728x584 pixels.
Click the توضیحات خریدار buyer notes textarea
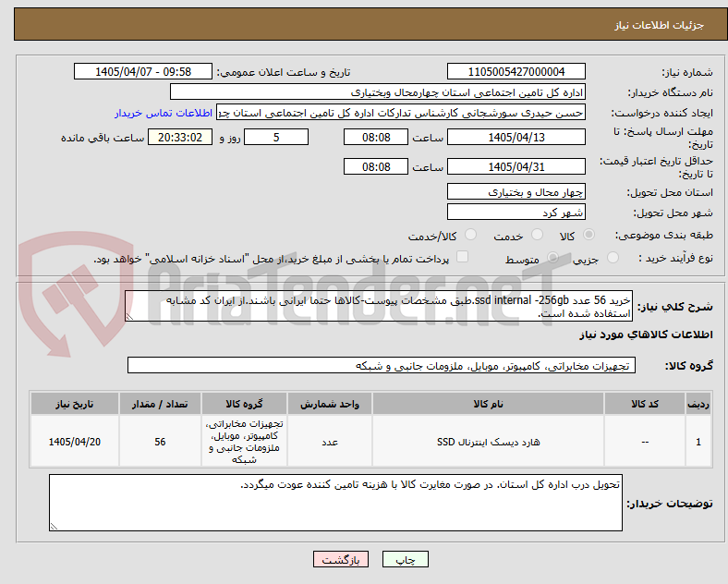tap(335, 503)
